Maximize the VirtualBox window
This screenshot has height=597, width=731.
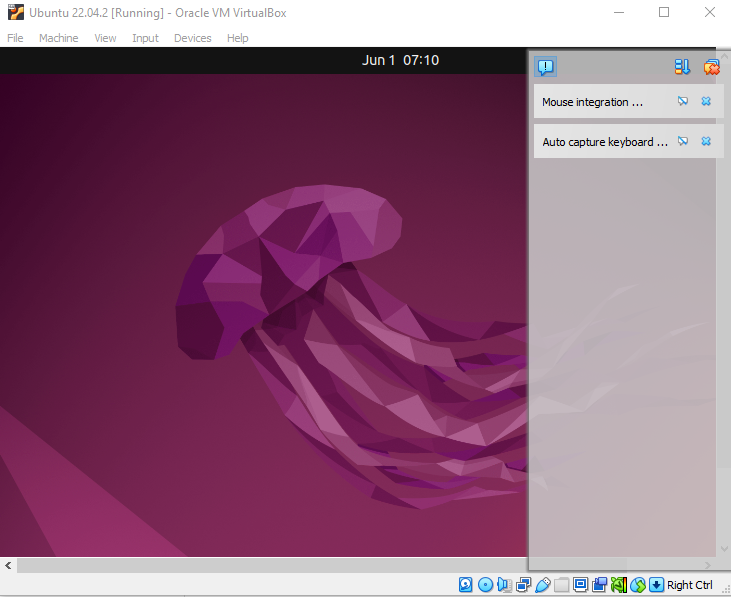(x=664, y=12)
